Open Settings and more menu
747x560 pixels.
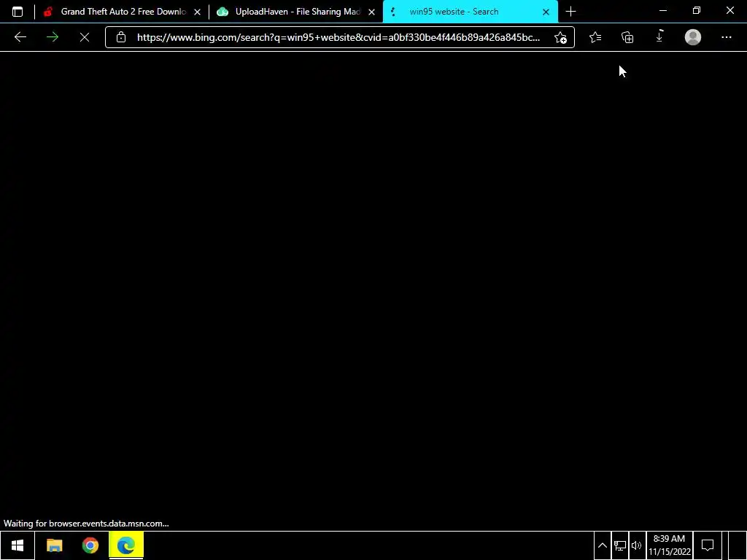[726, 37]
